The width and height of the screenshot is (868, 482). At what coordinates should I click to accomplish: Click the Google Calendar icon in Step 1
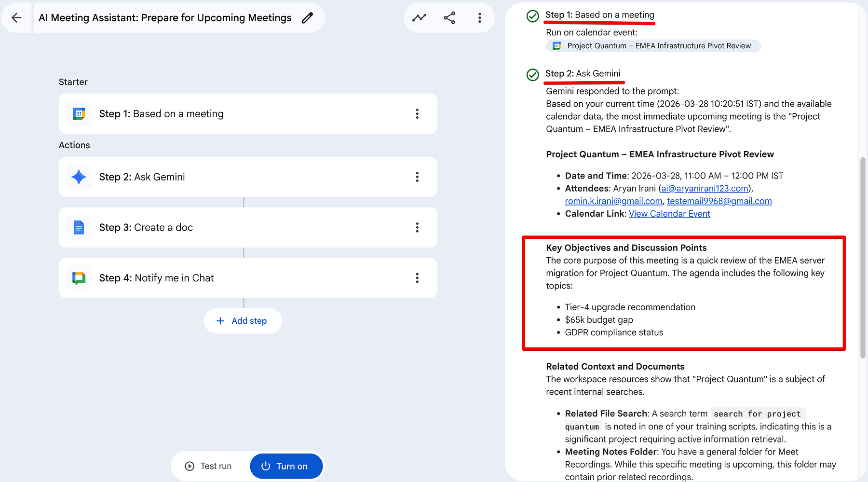pyautogui.click(x=79, y=114)
